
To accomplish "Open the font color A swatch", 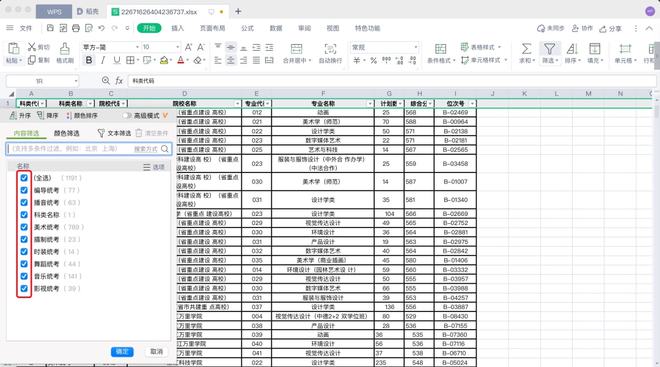I will coord(181,60).
